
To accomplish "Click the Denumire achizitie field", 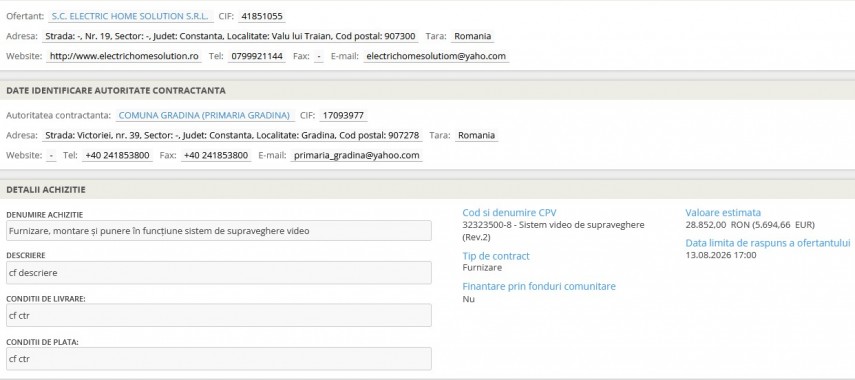I will click(x=219, y=231).
